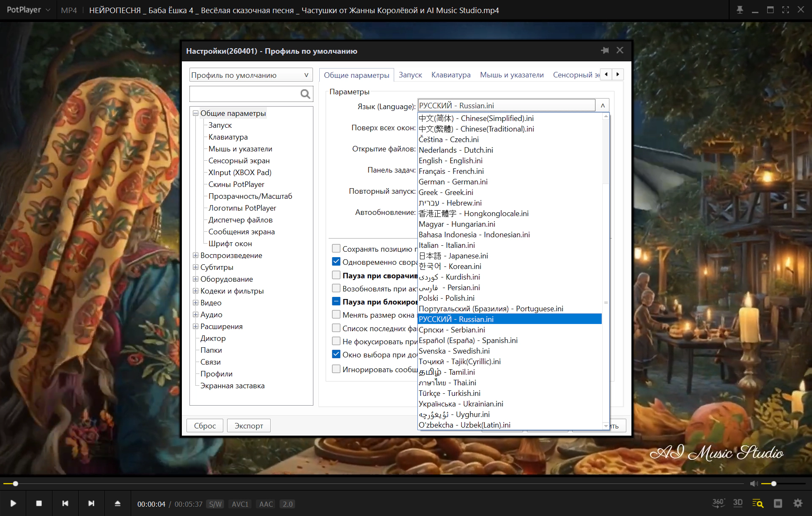The image size is (812, 516).
Task: Open the 'Профиль по умолчанию' profile dropdown
Action: pyautogui.click(x=251, y=75)
